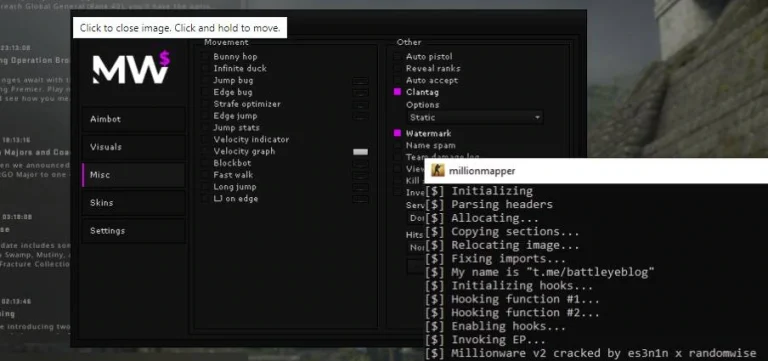Click the "Hooking function #1..." console line
Viewport: 768px width, 361px height.
(512, 299)
